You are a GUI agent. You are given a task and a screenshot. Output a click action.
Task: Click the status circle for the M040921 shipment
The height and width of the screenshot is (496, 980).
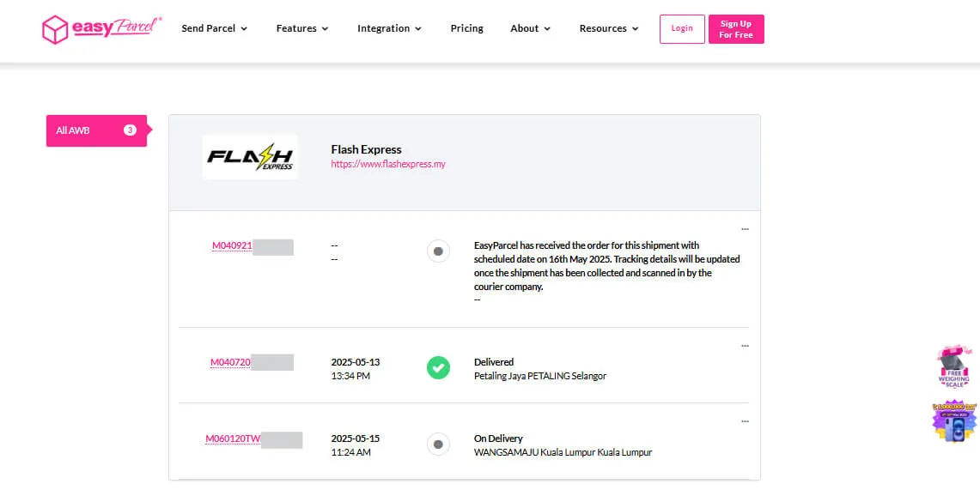[x=438, y=251]
